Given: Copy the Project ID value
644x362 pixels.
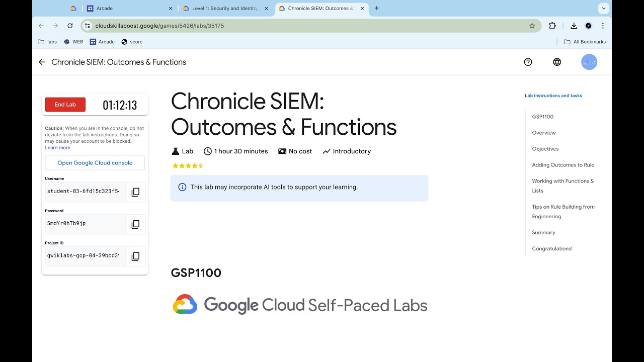Looking at the screenshot, I should pyautogui.click(x=135, y=256).
